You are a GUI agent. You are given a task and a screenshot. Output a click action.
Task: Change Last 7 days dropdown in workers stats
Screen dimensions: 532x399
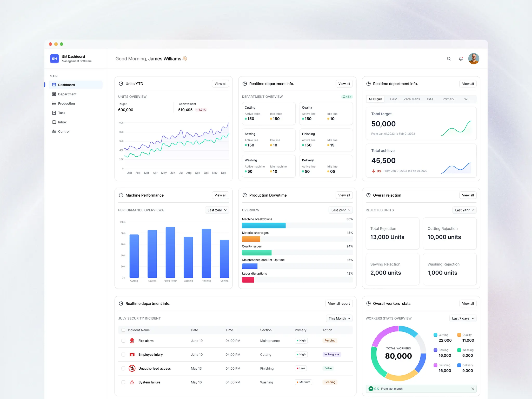(x=462, y=318)
